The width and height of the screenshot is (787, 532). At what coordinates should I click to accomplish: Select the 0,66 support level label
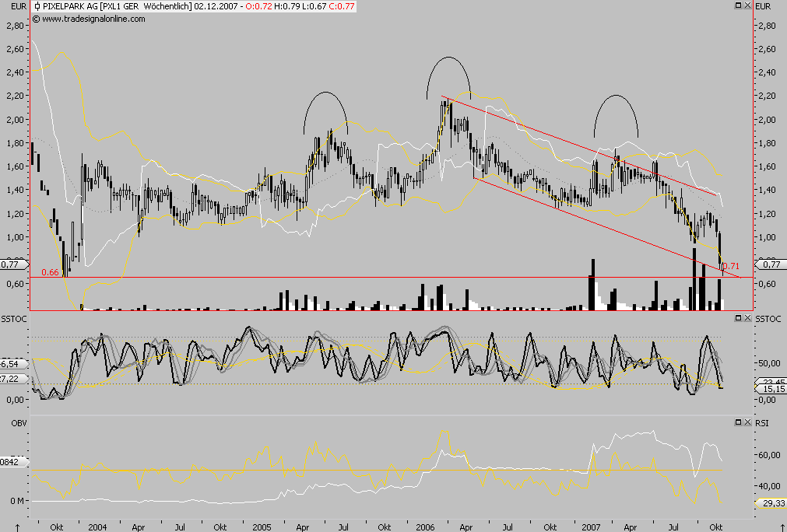coord(48,271)
